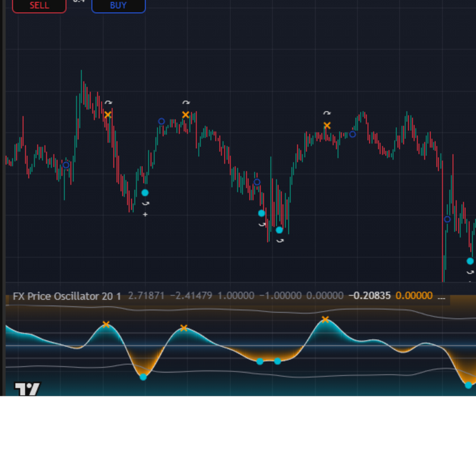Viewport: 476px width, 476px height.
Task: Click the leftmost cyan dot on the oscillator
Action: point(143,377)
